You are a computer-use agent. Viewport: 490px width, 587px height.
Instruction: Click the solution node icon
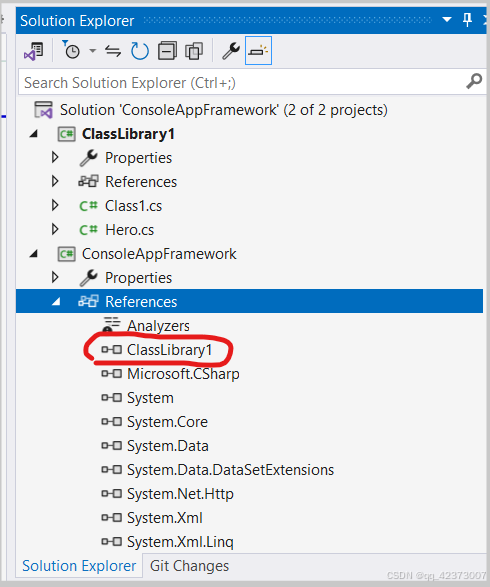point(43,110)
